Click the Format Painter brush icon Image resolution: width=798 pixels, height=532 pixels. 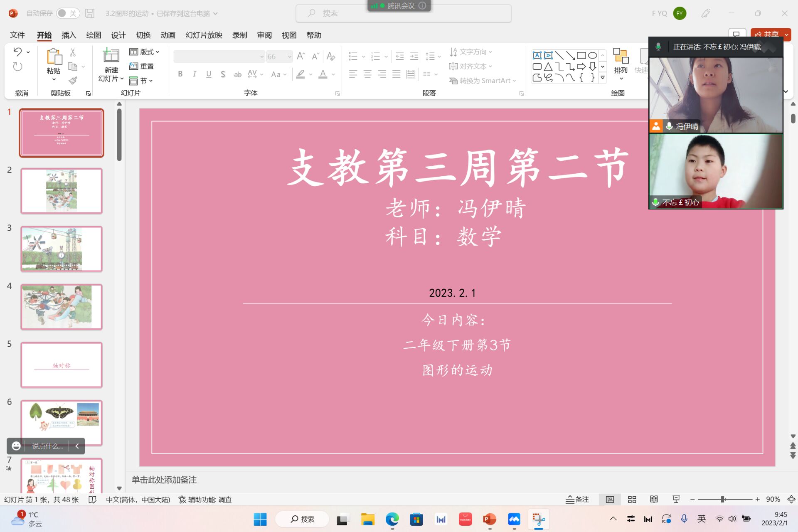pyautogui.click(x=73, y=80)
